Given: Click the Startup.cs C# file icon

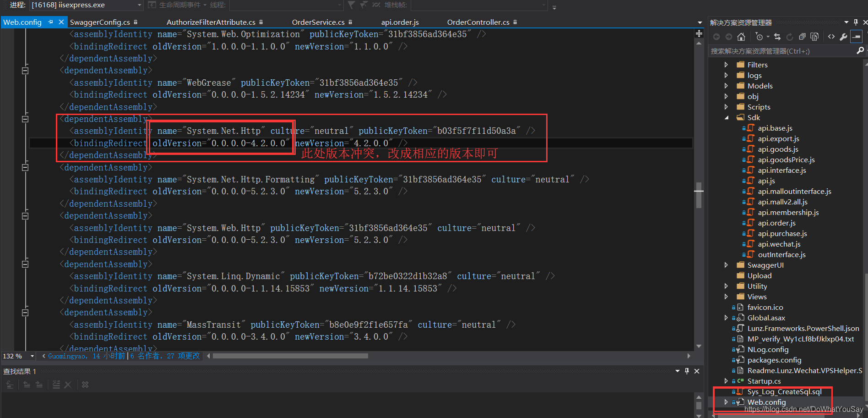Looking at the screenshot, I should pos(740,381).
